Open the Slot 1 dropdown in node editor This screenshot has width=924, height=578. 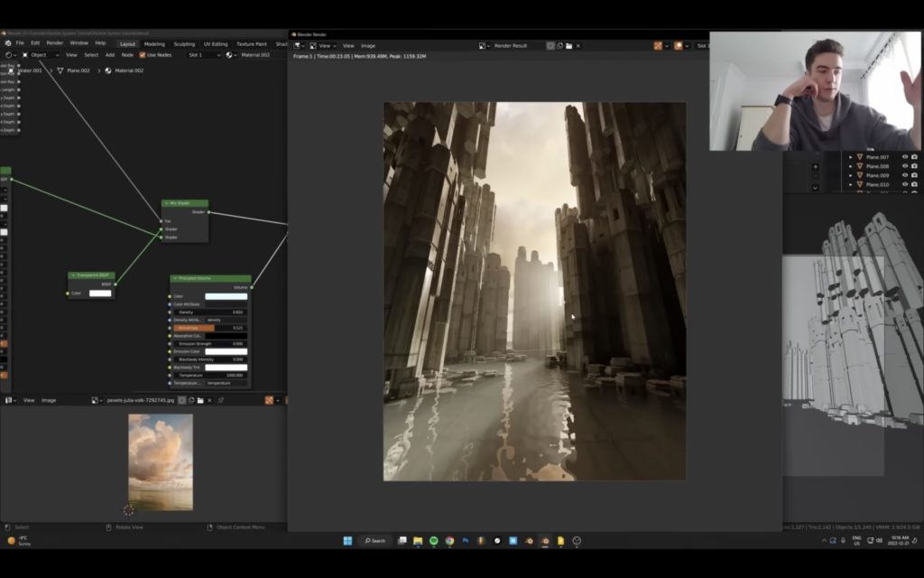(203, 55)
